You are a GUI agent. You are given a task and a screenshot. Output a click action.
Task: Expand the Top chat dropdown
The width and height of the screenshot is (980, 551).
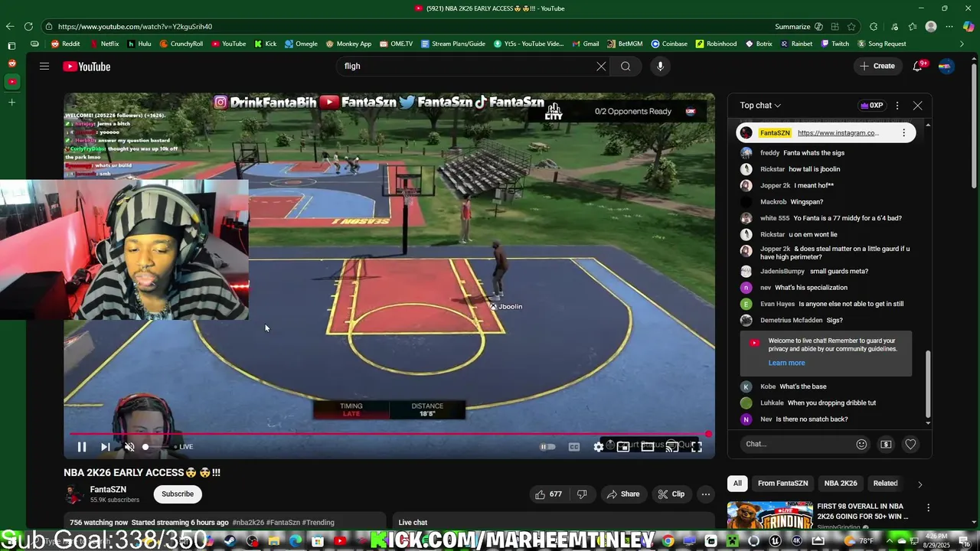[760, 106]
